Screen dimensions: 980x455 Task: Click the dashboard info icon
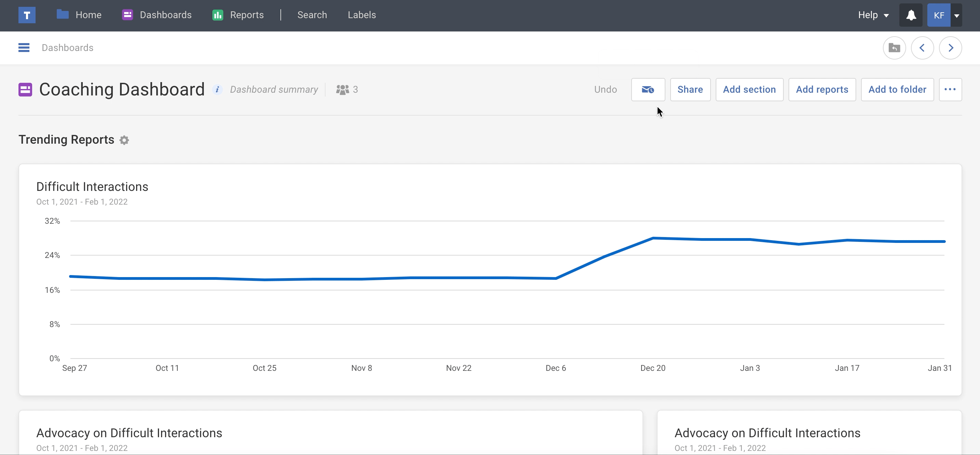click(x=217, y=90)
